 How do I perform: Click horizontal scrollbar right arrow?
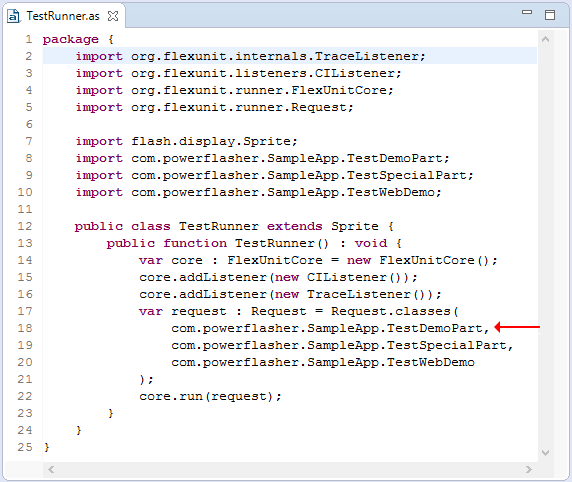coord(528,470)
